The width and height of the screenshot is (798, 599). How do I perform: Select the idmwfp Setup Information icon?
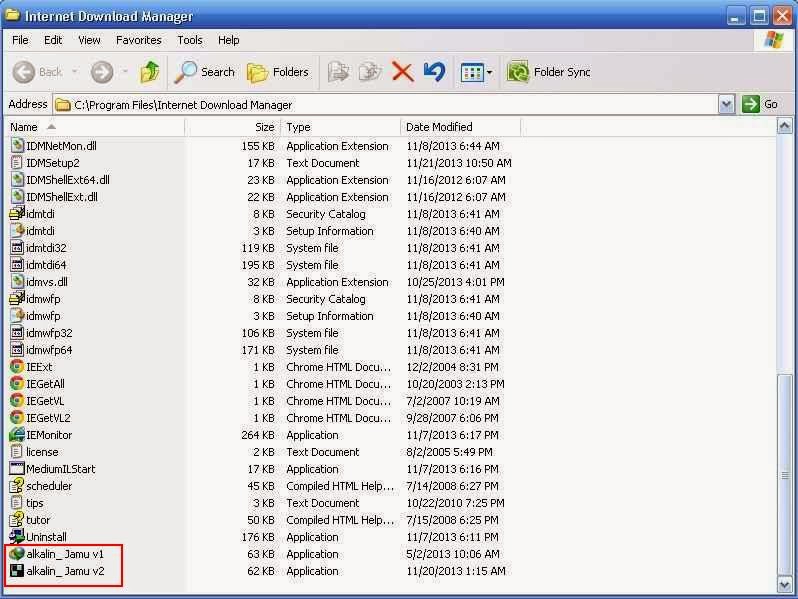tap(17, 316)
